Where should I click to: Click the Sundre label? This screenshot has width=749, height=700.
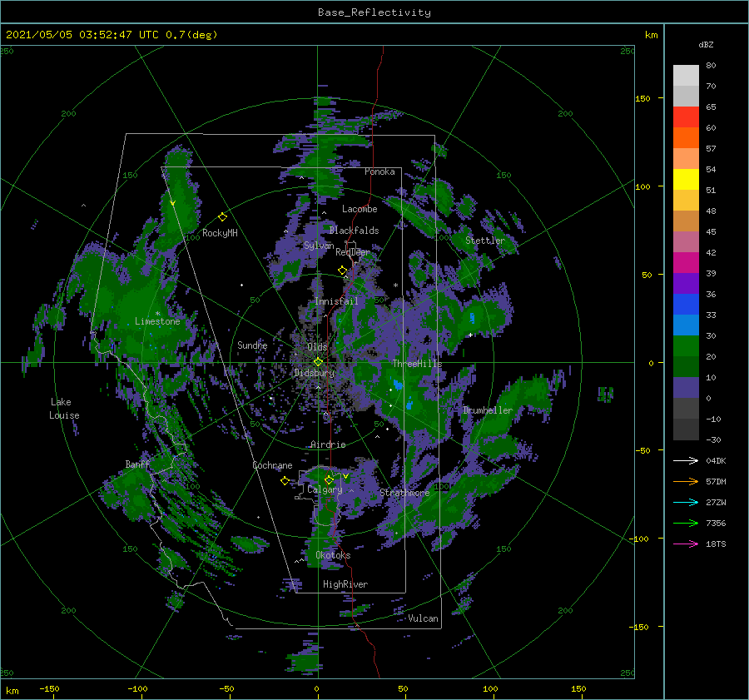(252, 345)
